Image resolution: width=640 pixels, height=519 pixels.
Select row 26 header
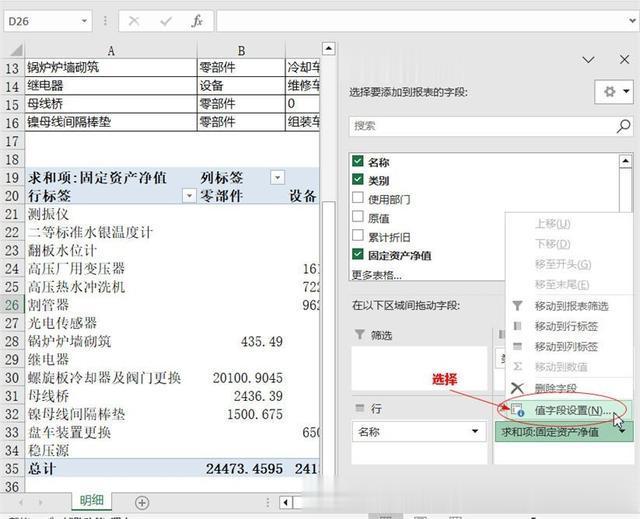(12, 305)
